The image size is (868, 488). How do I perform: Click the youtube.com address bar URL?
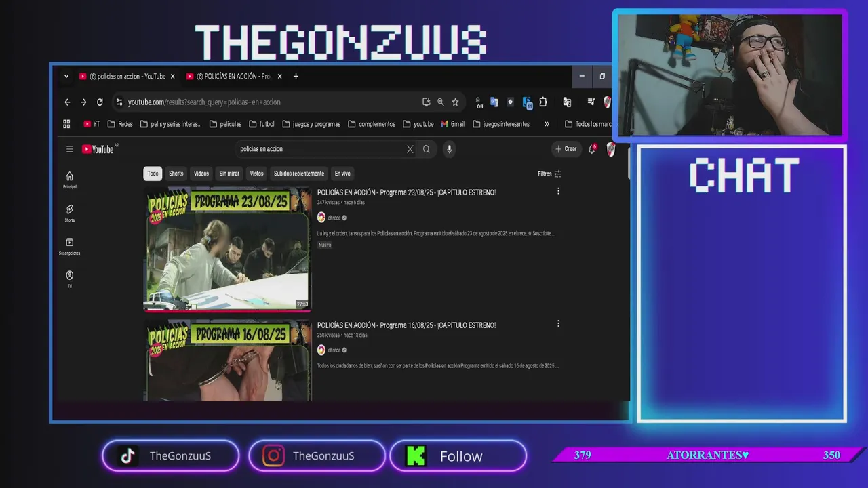204,102
